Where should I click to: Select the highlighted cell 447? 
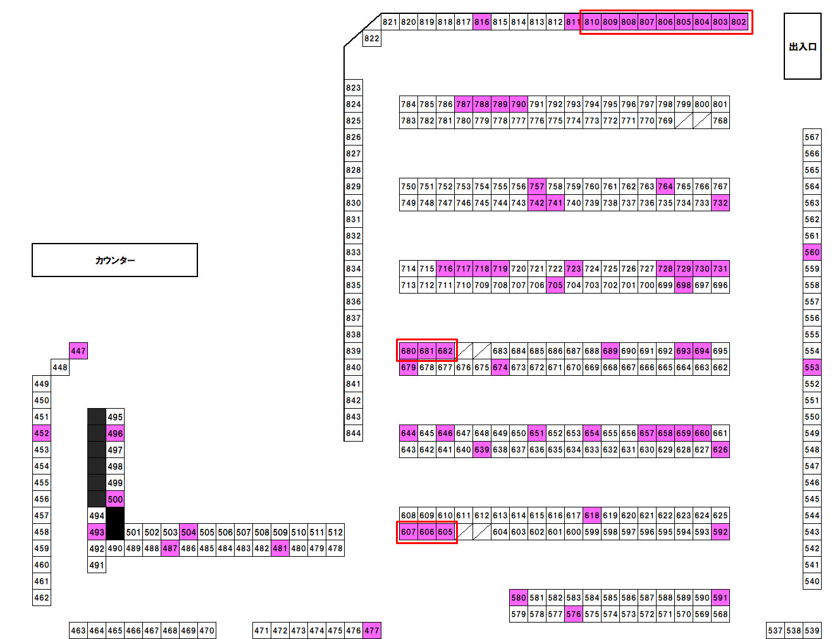click(x=78, y=351)
